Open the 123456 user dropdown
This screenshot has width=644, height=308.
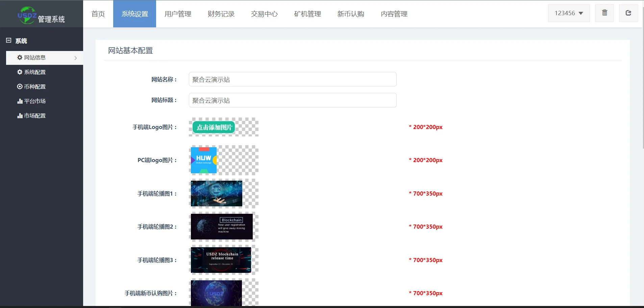pyautogui.click(x=569, y=13)
